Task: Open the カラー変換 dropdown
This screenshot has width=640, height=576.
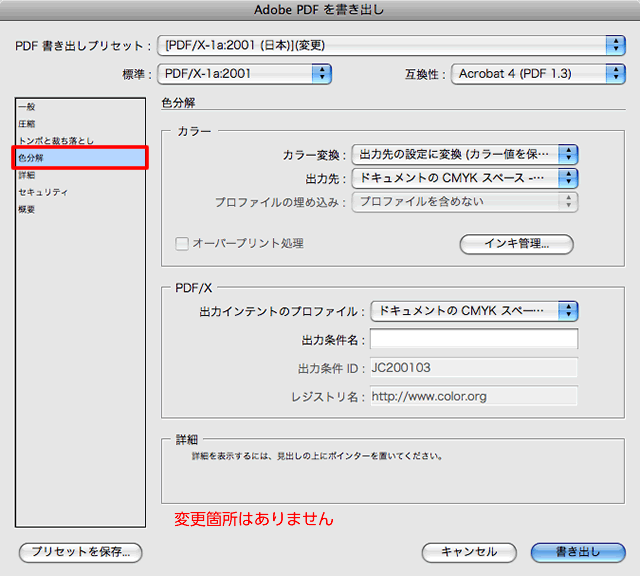Action: [465, 155]
